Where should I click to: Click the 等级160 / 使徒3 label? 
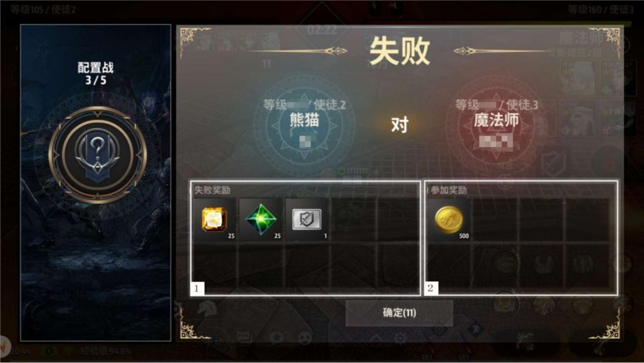601,10
